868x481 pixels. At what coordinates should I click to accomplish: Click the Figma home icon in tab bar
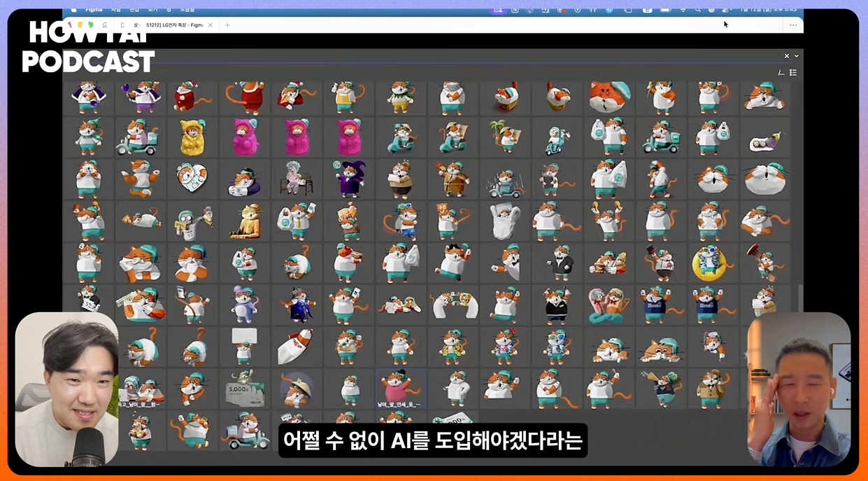[x=105, y=25]
